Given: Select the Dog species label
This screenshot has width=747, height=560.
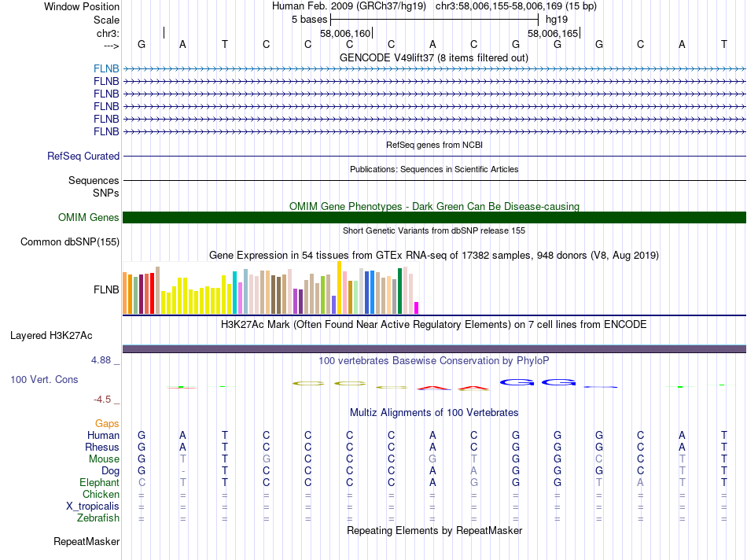Looking at the screenshot, I should tap(110, 471).
